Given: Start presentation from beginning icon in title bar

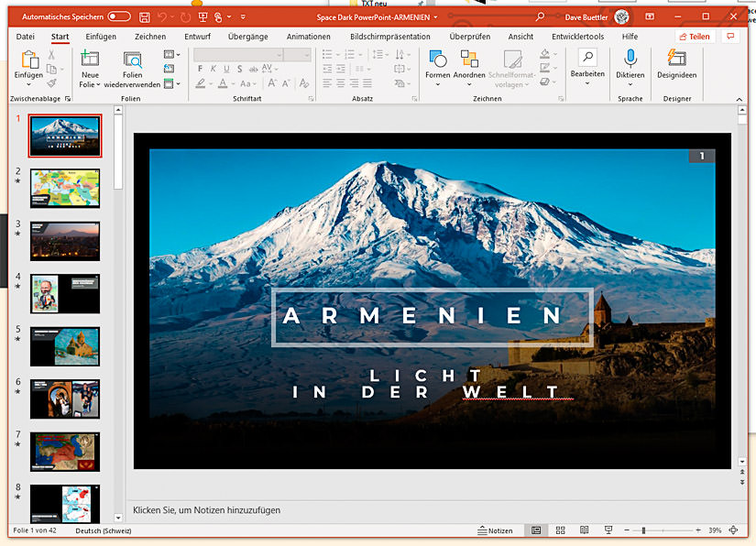Looking at the screenshot, I should (203, 17).
